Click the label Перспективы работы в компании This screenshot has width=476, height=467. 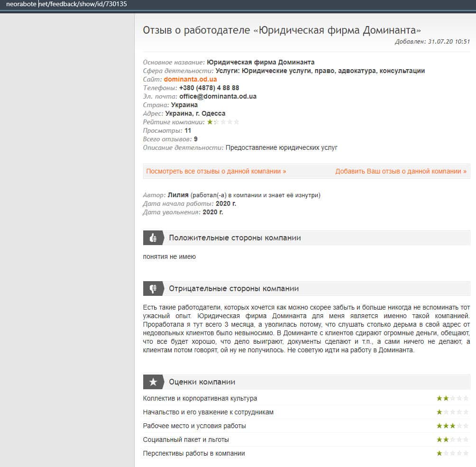pos(194,453)
